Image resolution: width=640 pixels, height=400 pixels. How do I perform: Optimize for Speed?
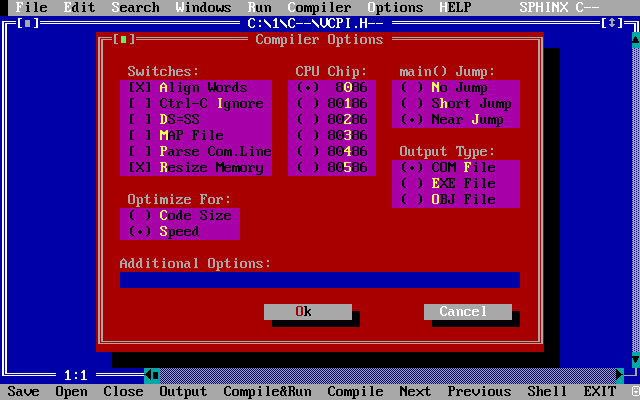[x=180, y=231]
